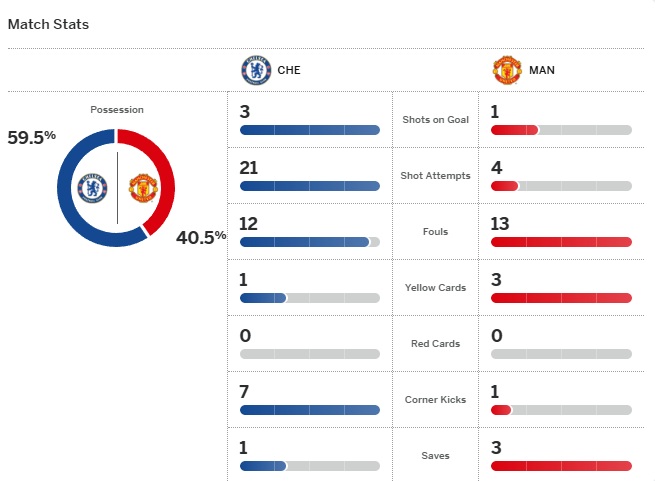
Task: Click Chelsea's Shots on Goal bar
Action: click(310, 130)
